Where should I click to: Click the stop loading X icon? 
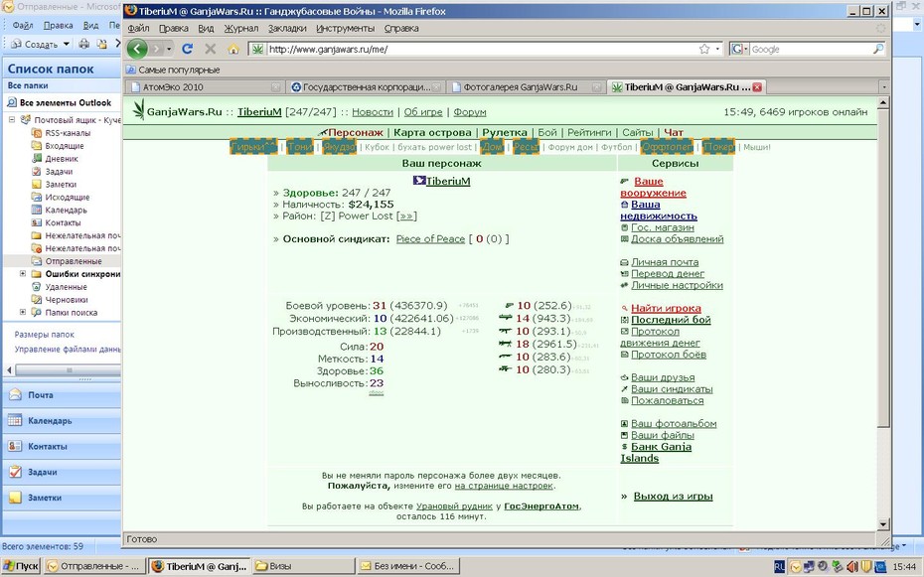211,49
